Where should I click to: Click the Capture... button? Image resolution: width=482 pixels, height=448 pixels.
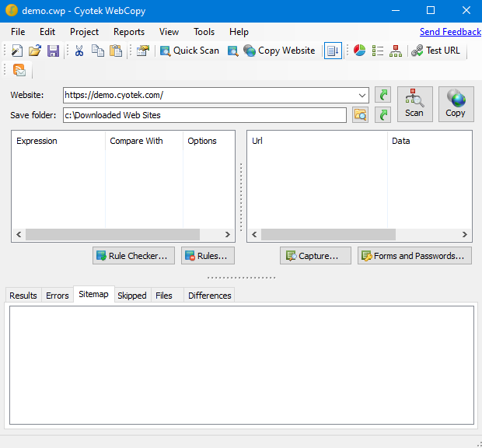pos(316,256)
